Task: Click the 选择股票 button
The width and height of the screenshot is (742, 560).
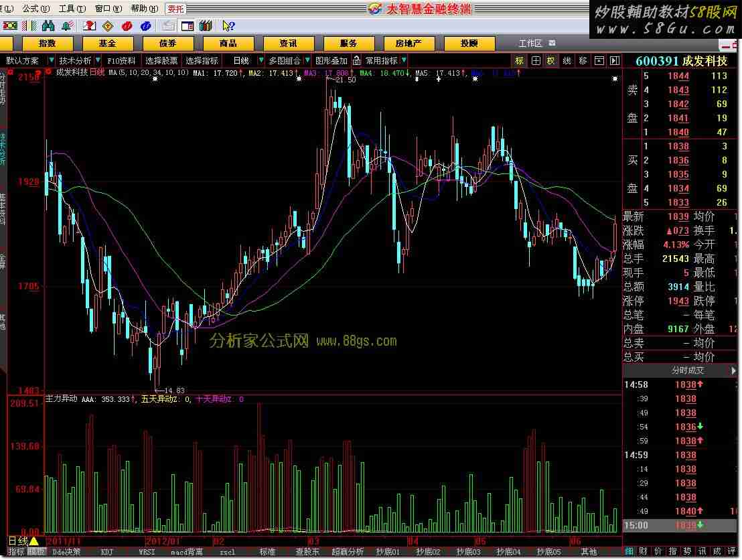Action: (161, 60)
